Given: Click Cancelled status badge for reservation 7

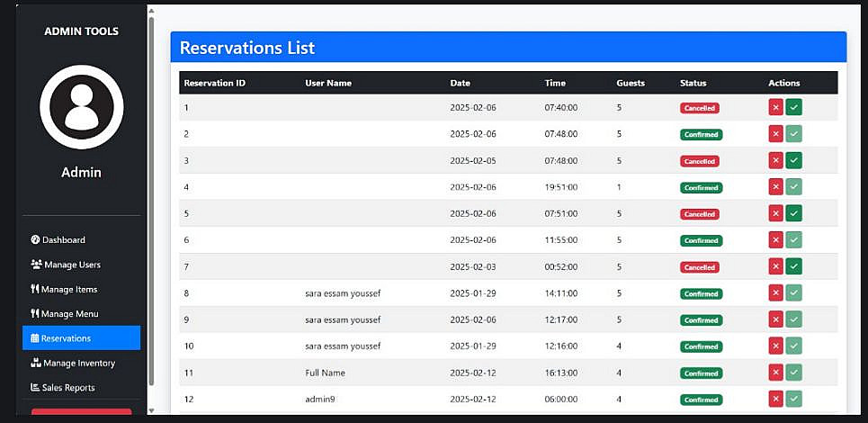Looking at the screenshot, I should pyautogui.click(x=700, y=267).
